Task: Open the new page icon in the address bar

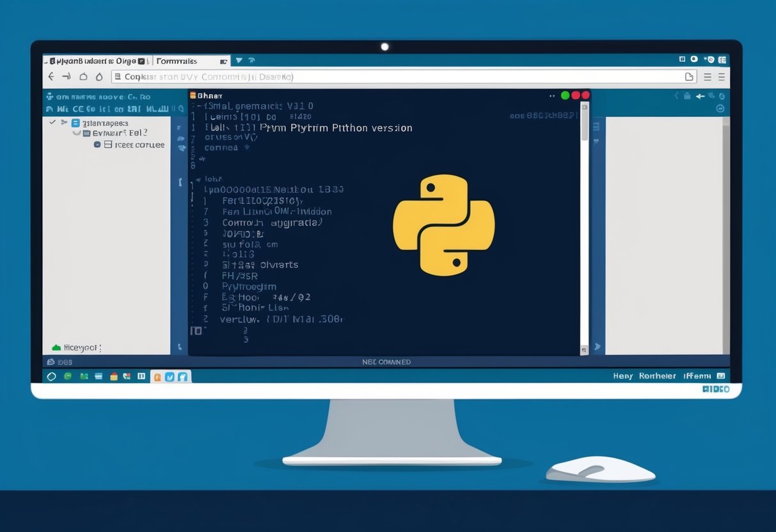Action: pos(690,76)
